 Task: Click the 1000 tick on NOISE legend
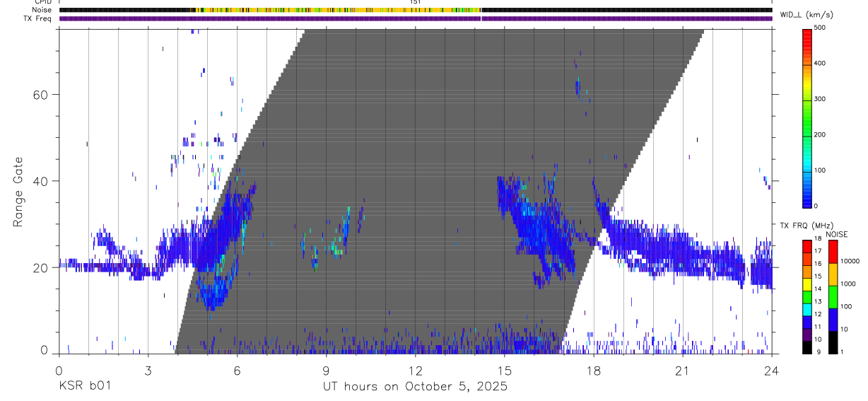coord(848,284)
